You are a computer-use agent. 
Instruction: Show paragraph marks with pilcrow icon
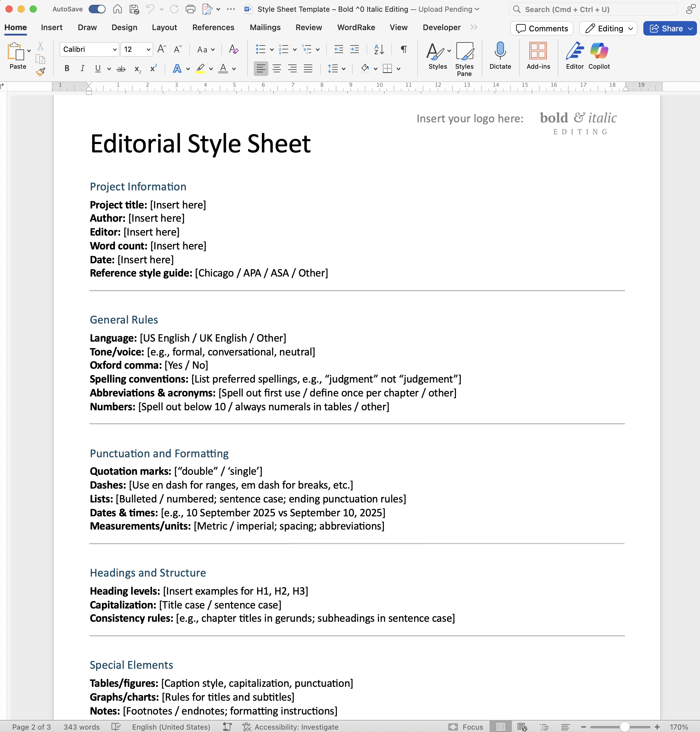[404, 49]
